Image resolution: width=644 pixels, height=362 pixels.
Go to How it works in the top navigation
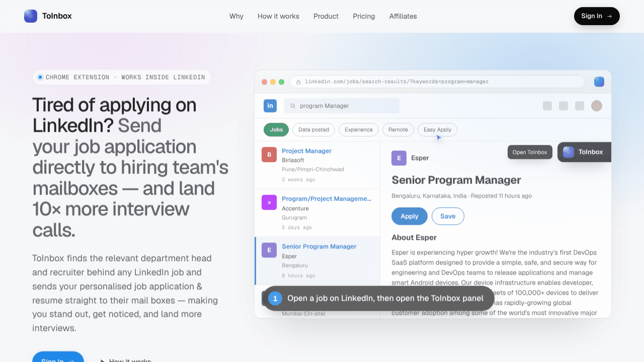[x=278, y=16]
